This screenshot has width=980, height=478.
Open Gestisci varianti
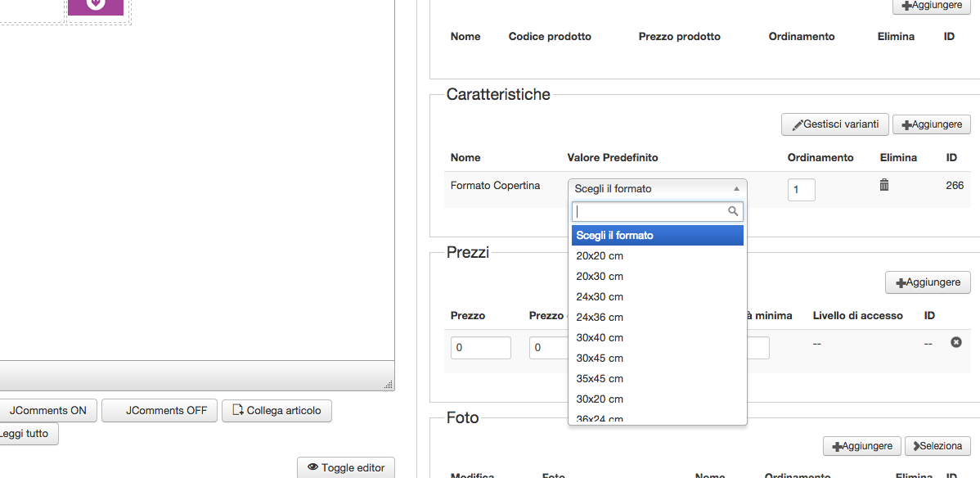pyautogui.click(x=834, y=124)
